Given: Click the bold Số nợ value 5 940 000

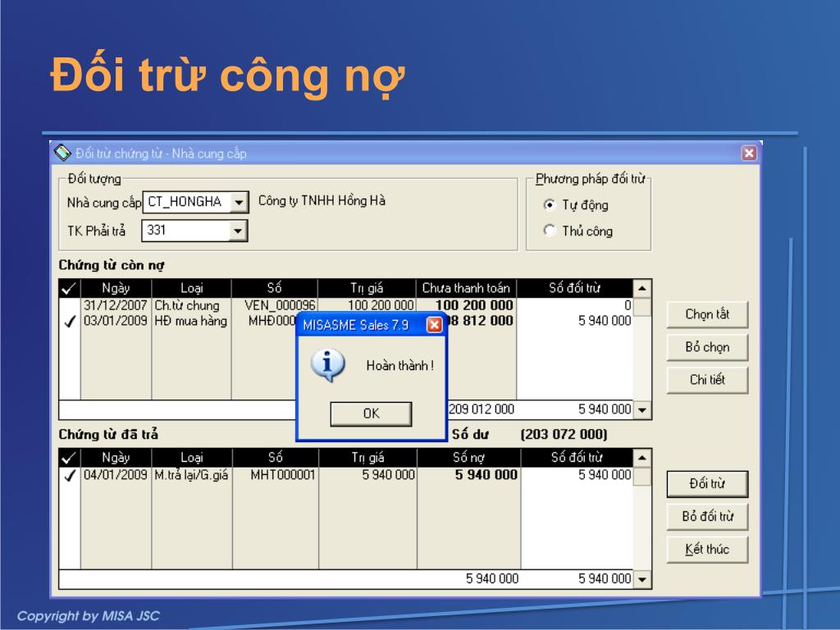Looking at the screenshot, I should 486,475.
